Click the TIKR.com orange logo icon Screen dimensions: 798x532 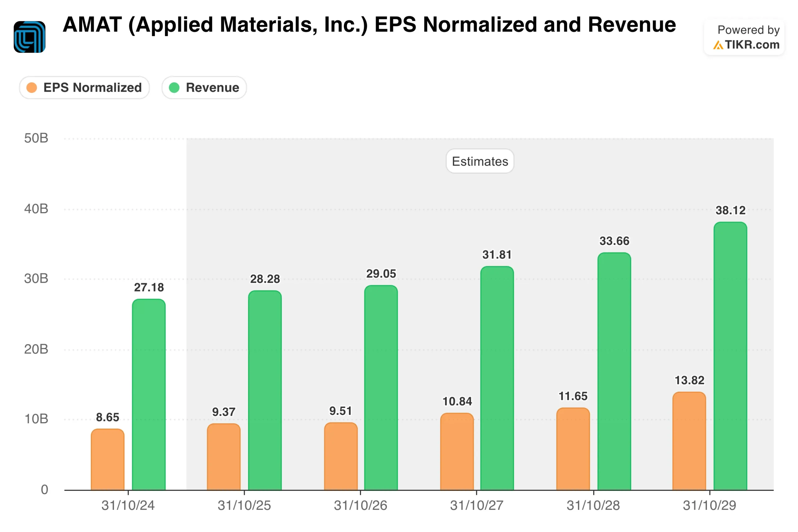[x=718, y=45]
